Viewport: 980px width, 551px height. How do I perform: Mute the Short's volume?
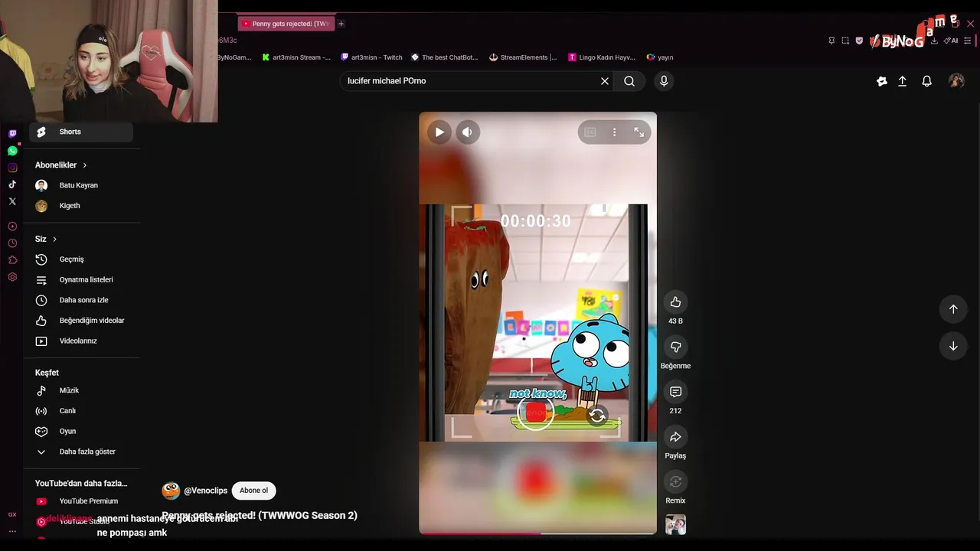pyautogui.click(x=467, y=132)
